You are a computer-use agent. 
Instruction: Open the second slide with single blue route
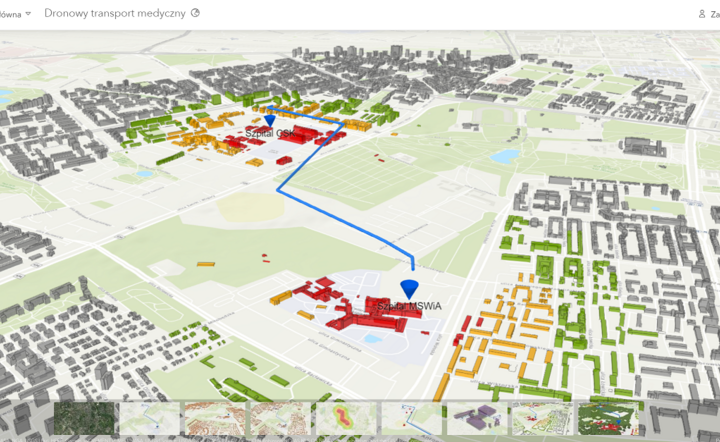[x=150, y=418]
